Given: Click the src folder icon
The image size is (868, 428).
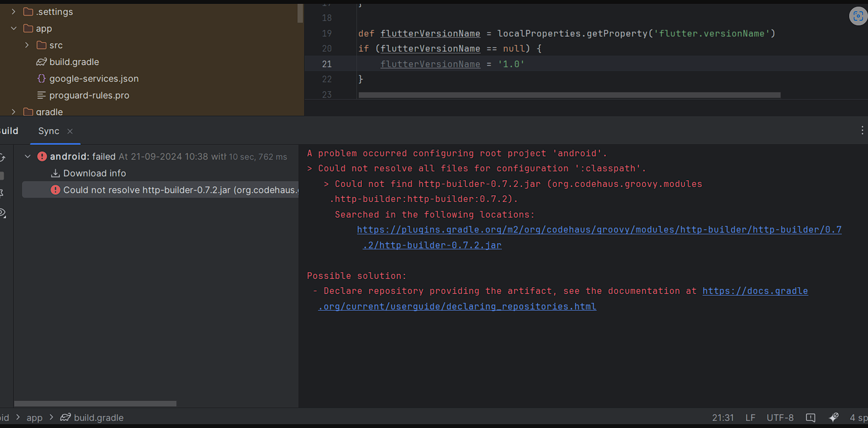Looking at the screenshot, I should [41, 45].
